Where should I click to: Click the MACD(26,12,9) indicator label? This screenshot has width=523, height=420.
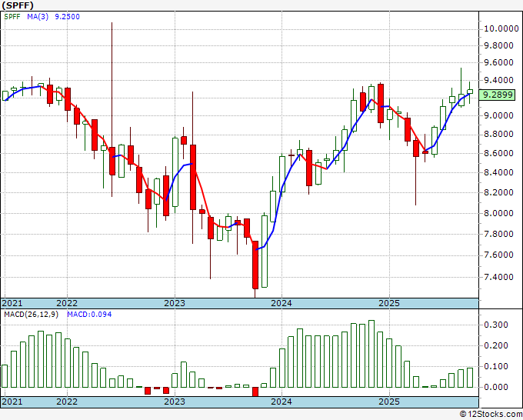click(31, 315)
